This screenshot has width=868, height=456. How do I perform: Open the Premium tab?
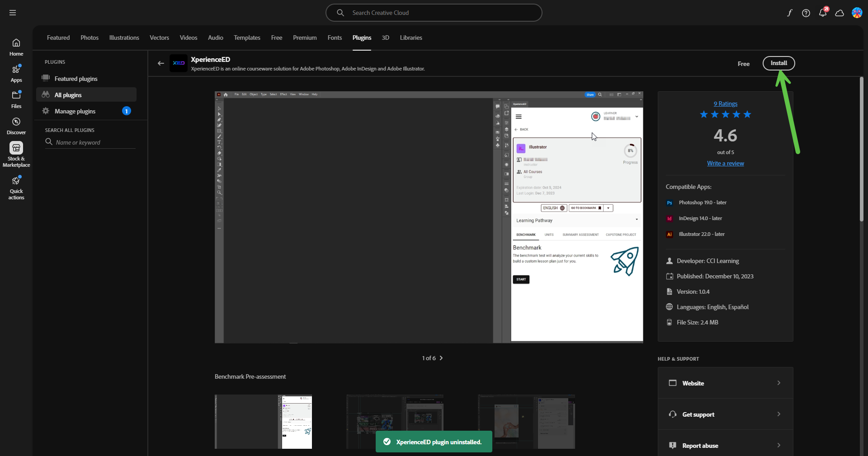305,38
